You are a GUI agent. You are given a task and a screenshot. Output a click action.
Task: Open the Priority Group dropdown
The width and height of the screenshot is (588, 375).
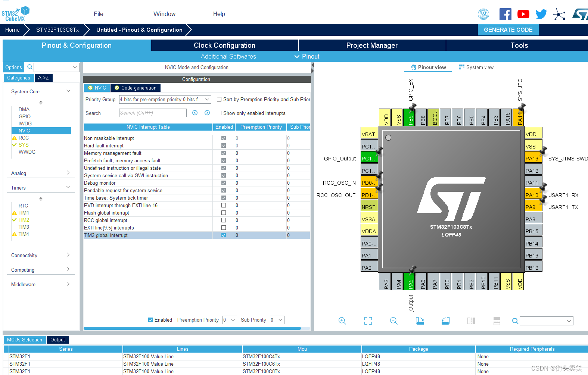tap(165, 99)
